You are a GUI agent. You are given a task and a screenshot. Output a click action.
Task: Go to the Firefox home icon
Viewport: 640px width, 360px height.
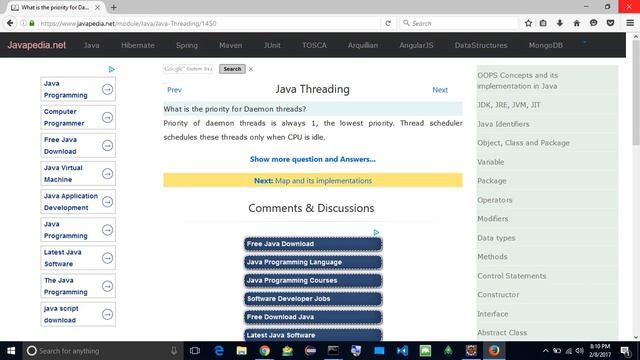tap(576, 23)
